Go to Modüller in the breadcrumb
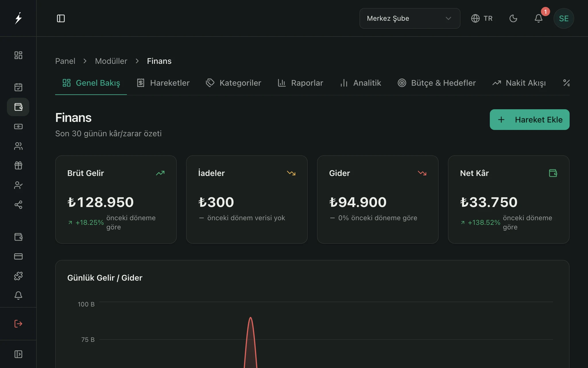588x368 pixels. [x=111, y=61]
